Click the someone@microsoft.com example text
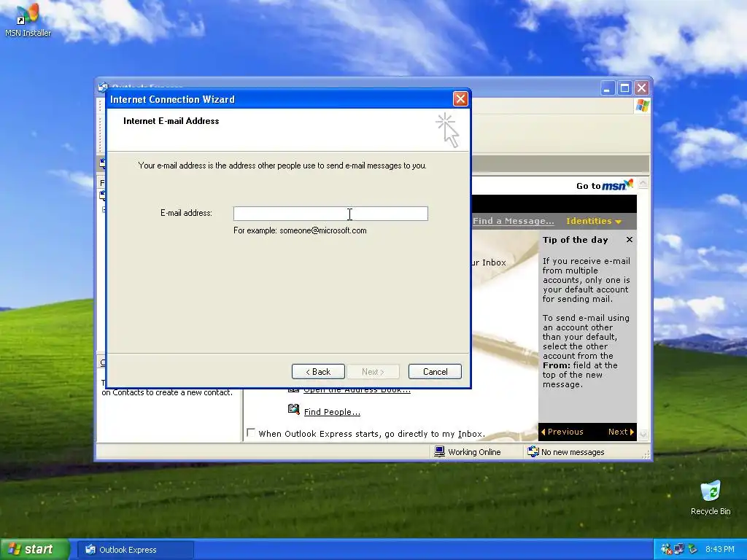 [x=323, y=230]
